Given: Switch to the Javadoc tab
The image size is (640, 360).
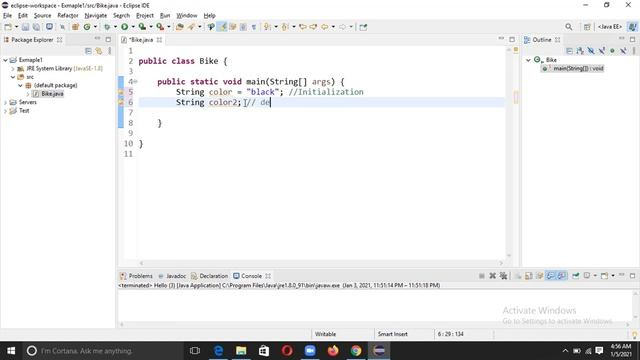Looking at the screenshot, I should (x=172, y=276).
